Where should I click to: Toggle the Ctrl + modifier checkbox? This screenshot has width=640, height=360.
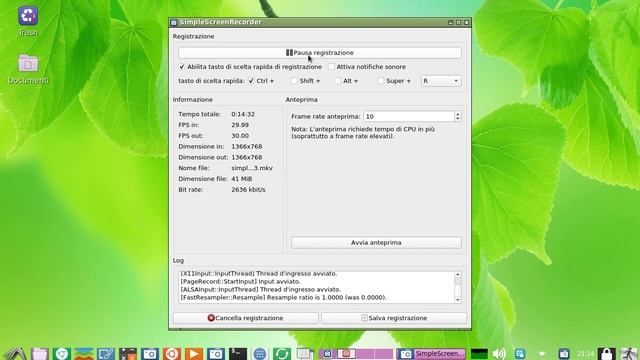coord(251,81)
